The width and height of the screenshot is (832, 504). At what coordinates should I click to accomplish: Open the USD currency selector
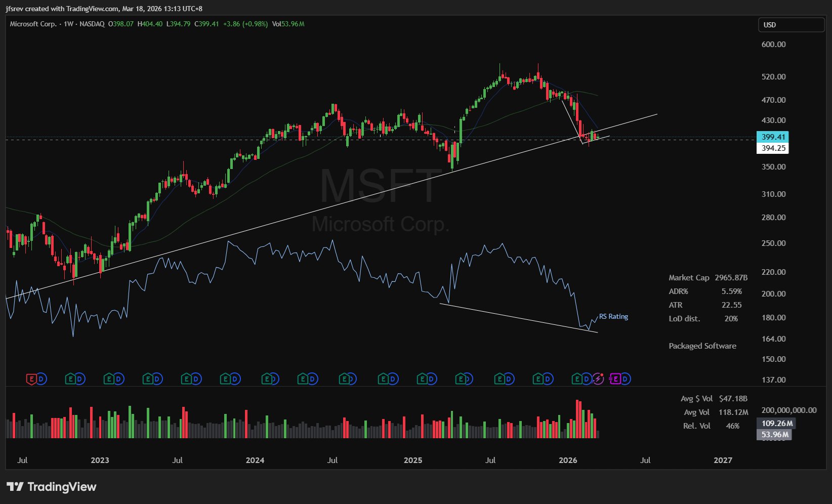pos(791,25)
